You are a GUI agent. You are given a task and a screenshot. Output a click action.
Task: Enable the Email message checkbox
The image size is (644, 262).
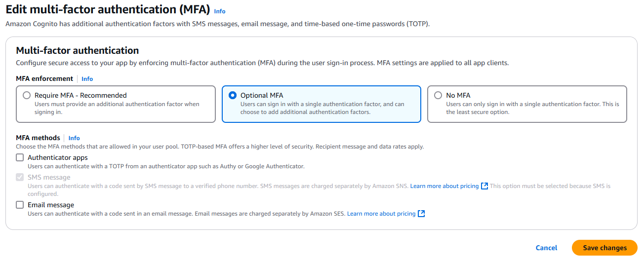pyautogui.click(x=20, y=205)
